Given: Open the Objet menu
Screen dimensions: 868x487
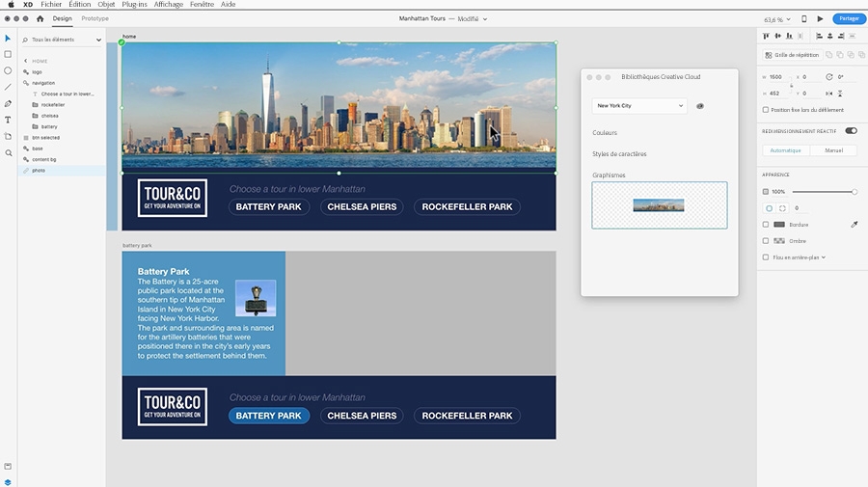Looking at the screenshot, I should pyautogui.click(x=106, y=4).
